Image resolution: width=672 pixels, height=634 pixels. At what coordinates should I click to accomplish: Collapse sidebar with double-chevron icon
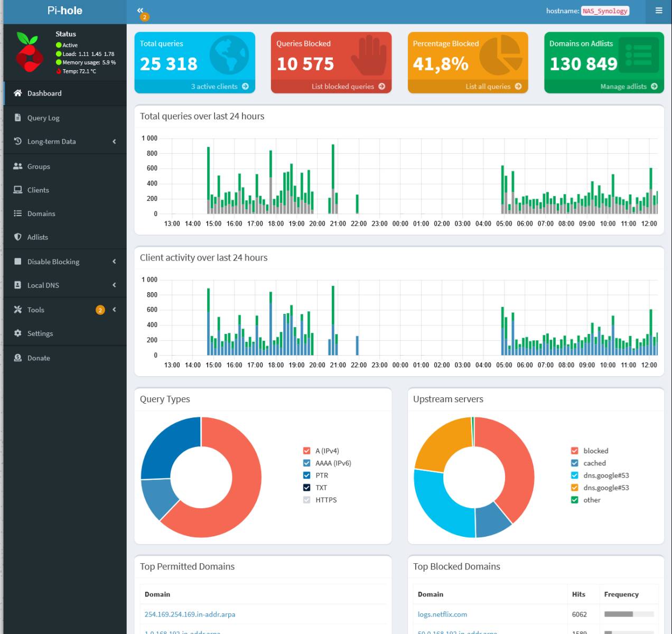[140, 10]
